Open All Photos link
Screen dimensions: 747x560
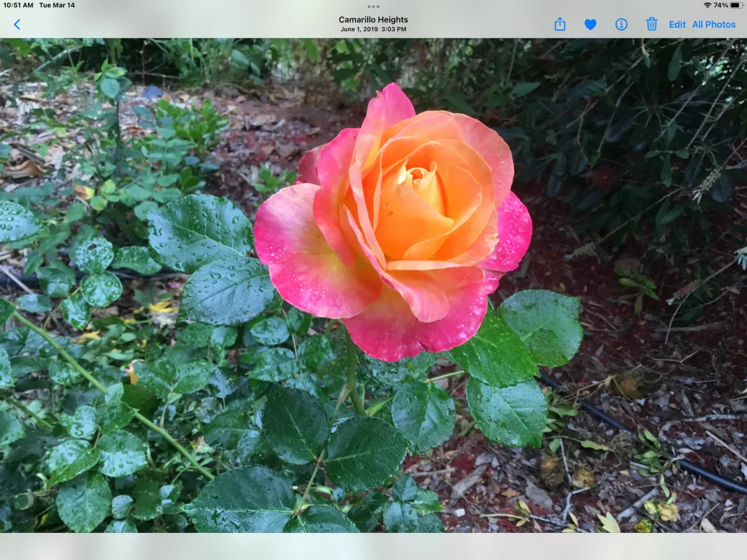coord(714,24)
